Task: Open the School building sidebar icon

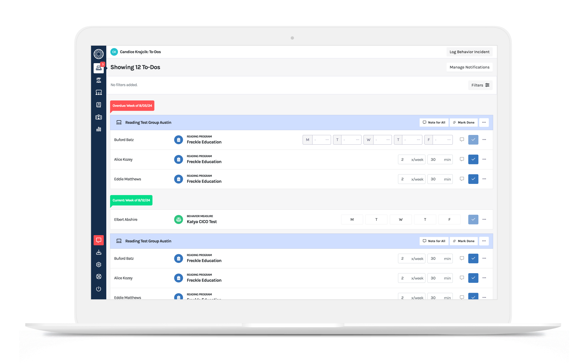Action: 99,117
